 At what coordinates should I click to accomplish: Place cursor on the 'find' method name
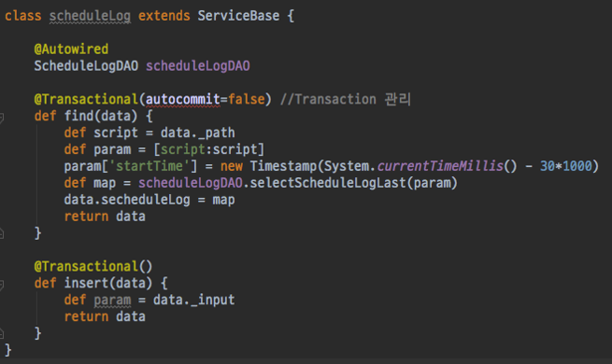tap(78, 116)
